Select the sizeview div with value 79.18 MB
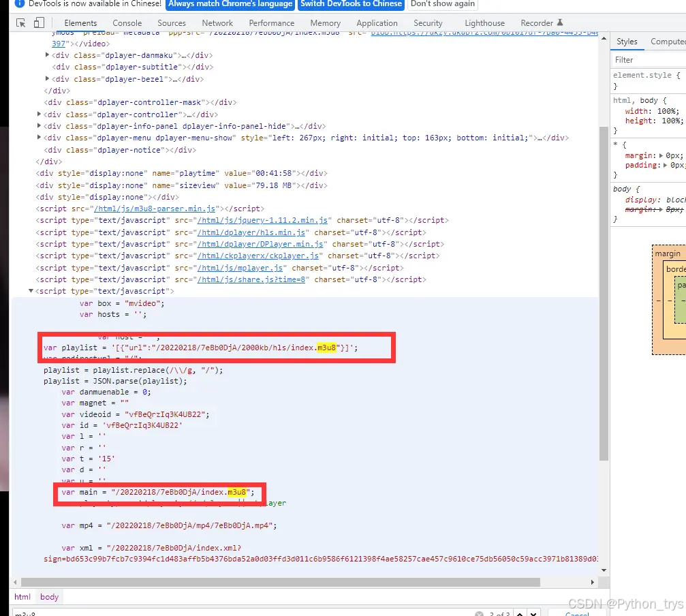Screen dimensions: 686x616 coord(182,185)
